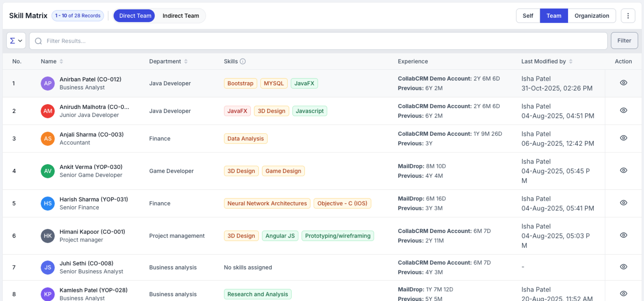Click the three-dot more options icon
The image size is (644, 301).
pyautogui.click(x=628, y=16)
